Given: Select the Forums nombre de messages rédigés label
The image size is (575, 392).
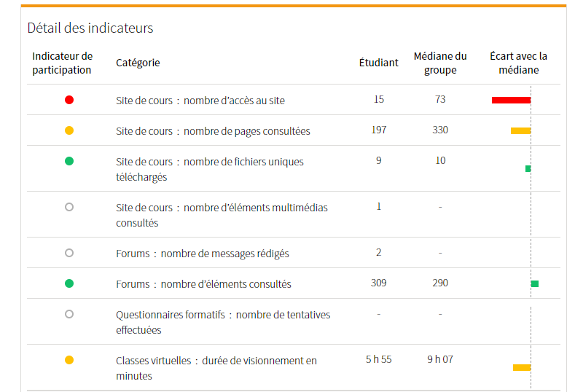Looking at the screenshot, I should click(203, 254).
